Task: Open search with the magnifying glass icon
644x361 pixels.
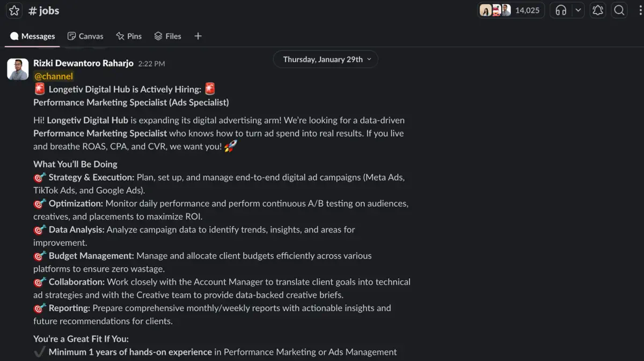Action: [619, 10]
